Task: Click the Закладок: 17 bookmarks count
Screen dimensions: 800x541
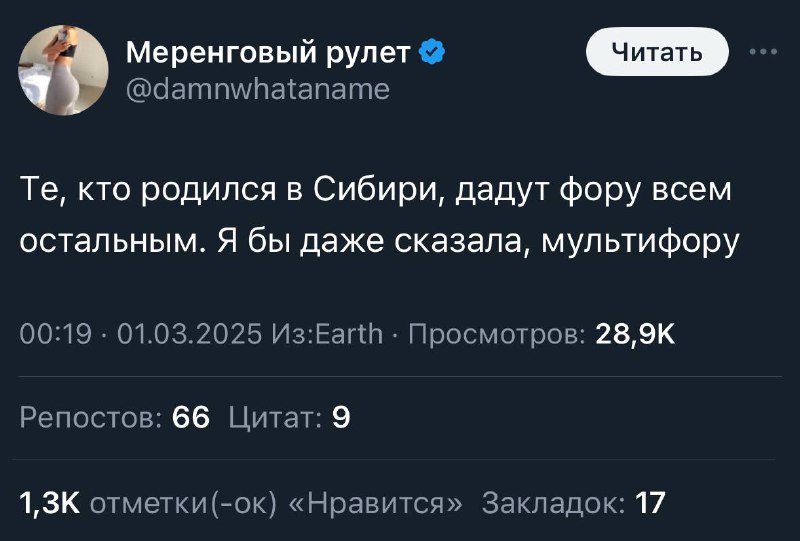Action: [x=573, y=503]
